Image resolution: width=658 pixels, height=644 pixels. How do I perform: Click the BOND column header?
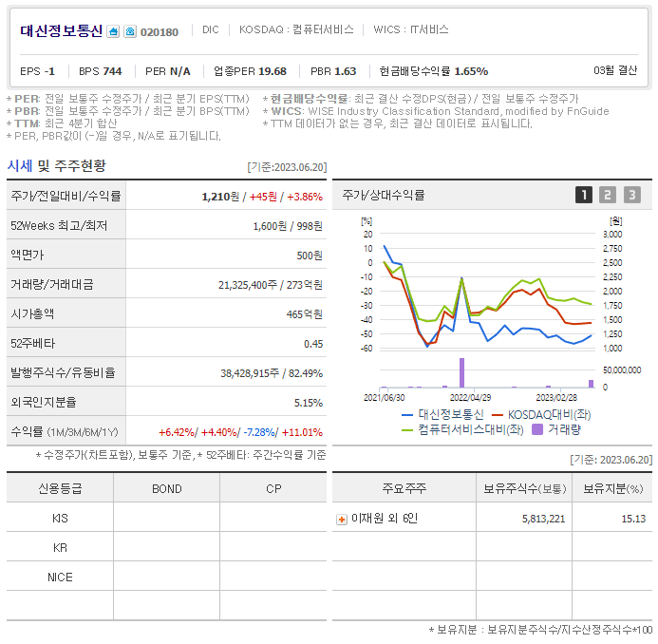[x=166, y=489]
